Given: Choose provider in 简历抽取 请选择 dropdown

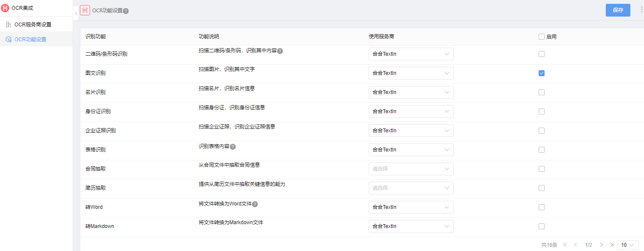Looking at the screenshot, I should (x=411, y=188).
